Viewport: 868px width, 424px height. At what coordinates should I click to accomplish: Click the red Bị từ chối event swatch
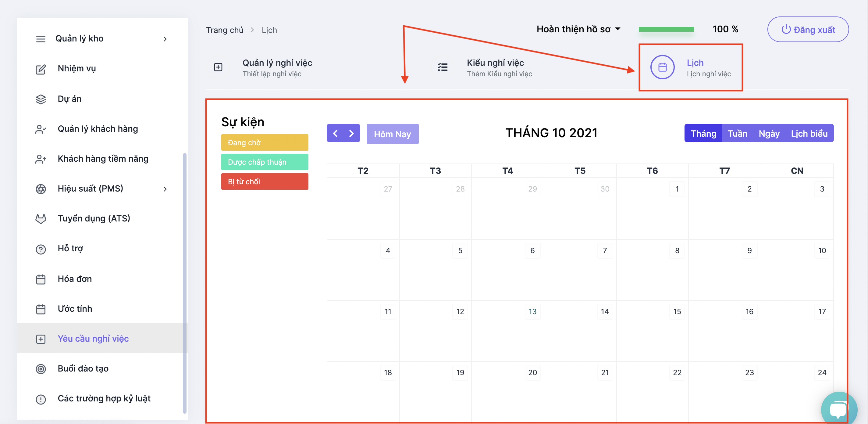coord(265,182)
